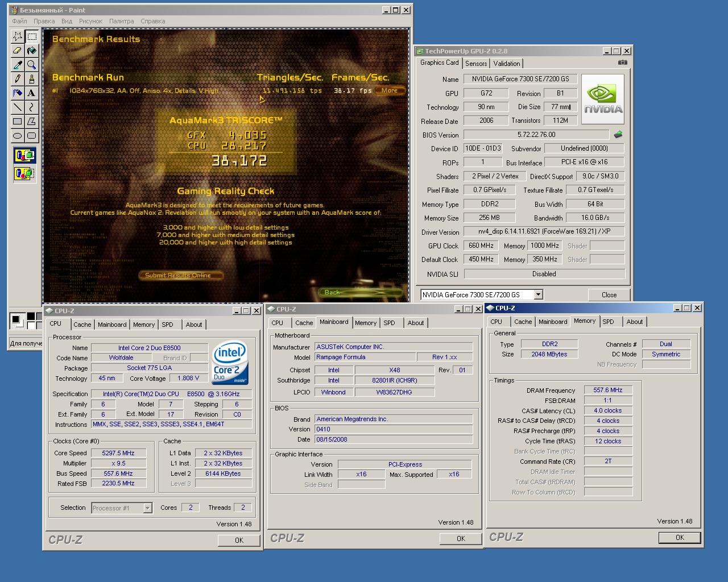This screenshot has width=728, height=582.
Task: Open the Палитра menu in Paint
Action: pyautogui.click(x=121, y=21)
